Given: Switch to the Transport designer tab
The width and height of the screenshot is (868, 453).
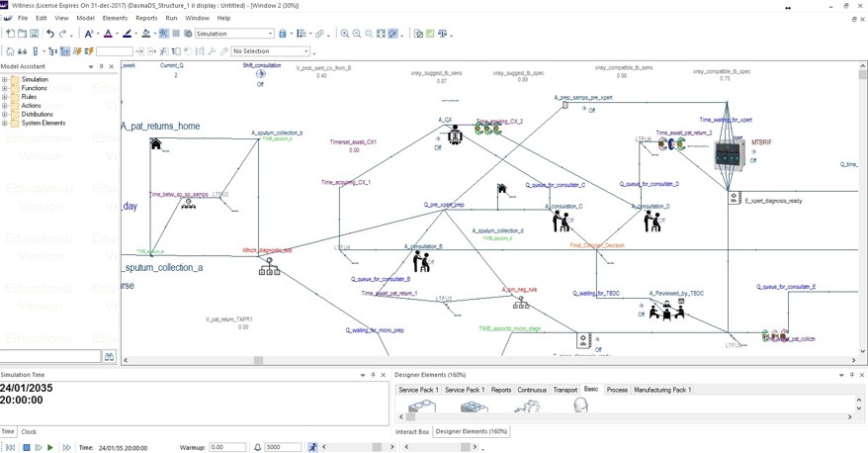Looking at the screenshot, I should click(x=565, y=390).
